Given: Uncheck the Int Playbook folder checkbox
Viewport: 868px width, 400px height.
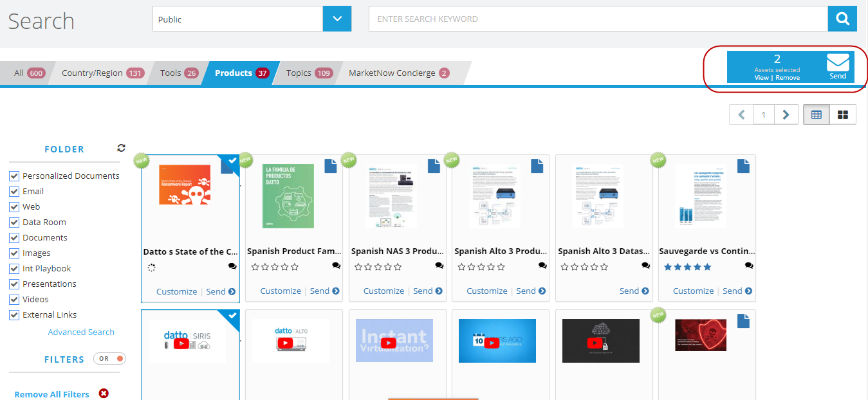Looking at the screenshot, I should pos(14,269).
